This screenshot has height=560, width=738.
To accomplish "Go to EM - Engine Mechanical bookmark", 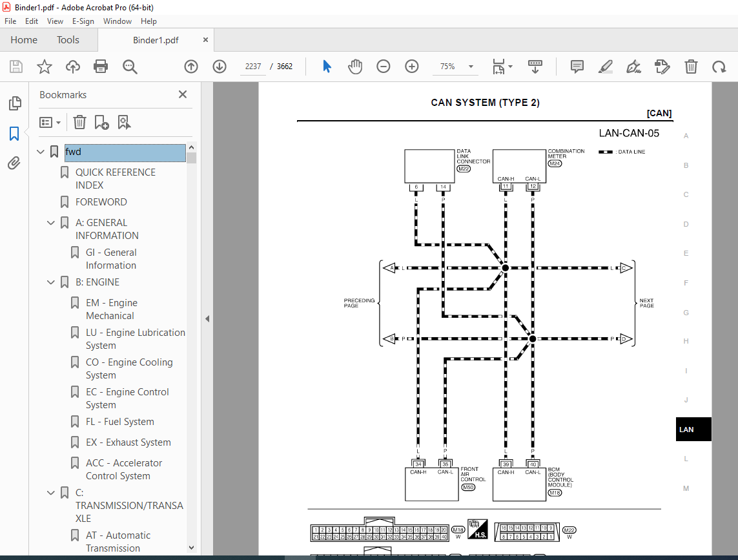I will pos(112,309).
